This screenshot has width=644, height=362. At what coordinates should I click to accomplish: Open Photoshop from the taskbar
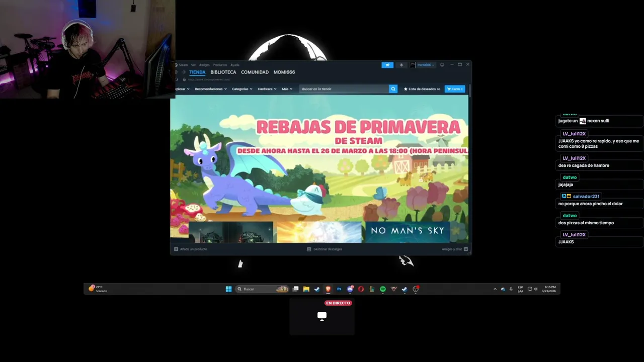pos(339,289)
